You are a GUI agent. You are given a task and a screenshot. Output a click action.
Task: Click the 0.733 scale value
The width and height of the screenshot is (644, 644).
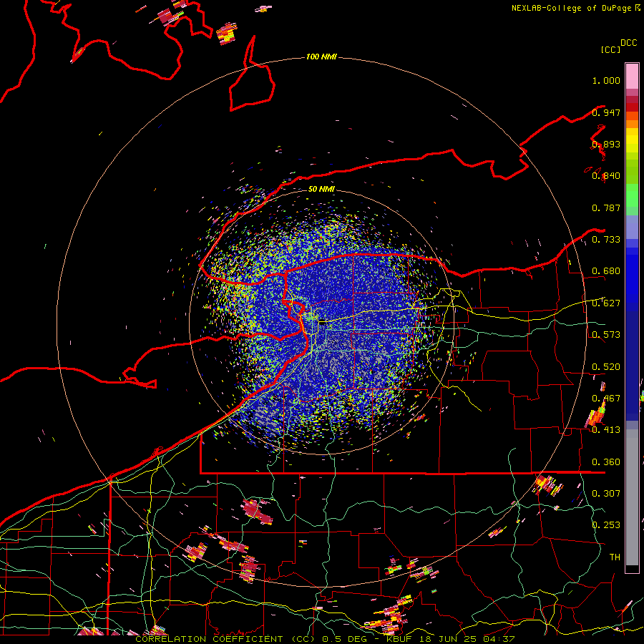(606, 240)
